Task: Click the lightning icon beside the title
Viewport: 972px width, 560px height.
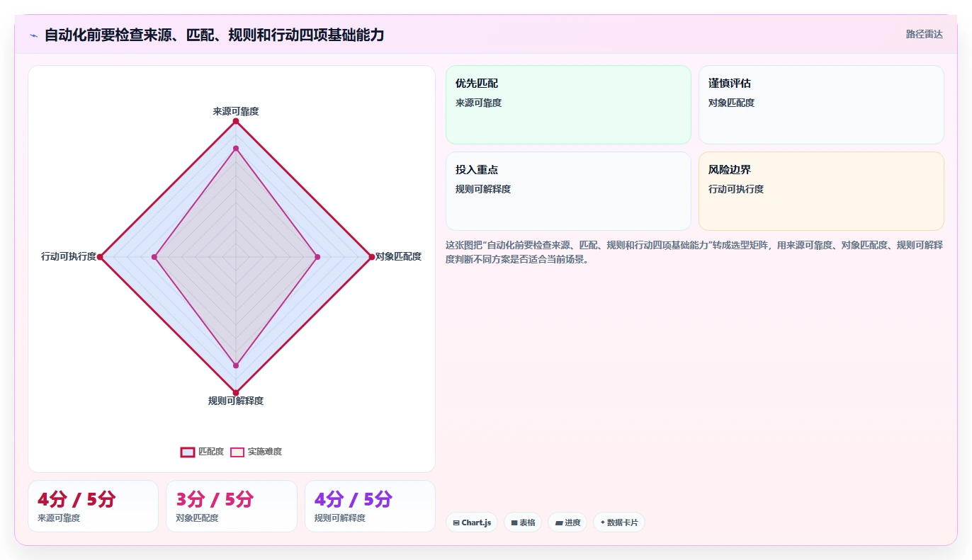Action: [x=33, y=35]
